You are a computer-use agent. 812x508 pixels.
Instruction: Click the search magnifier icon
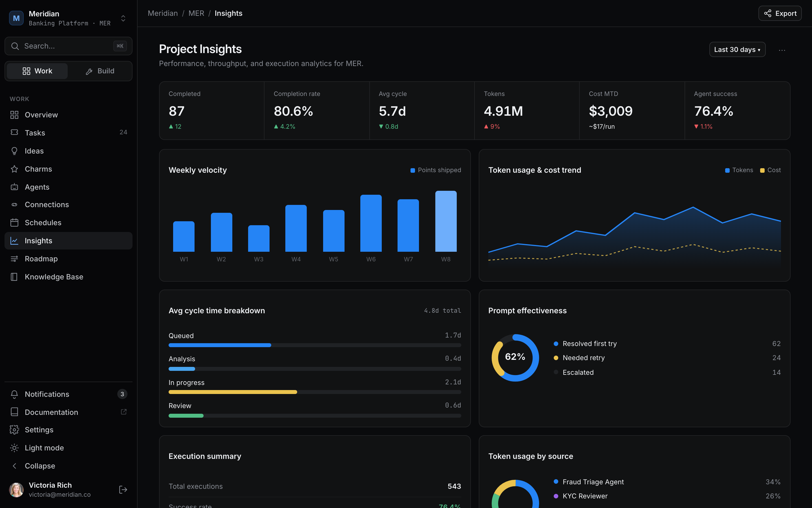(x=15, y=46)
